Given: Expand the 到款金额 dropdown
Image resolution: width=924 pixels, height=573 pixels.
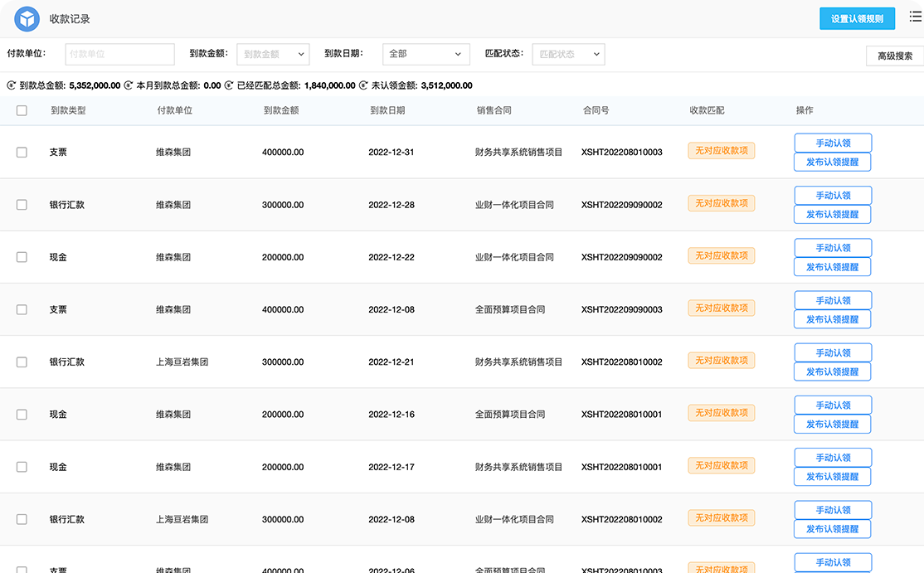Looking at the screenshot, I should [x=273, y=55].
